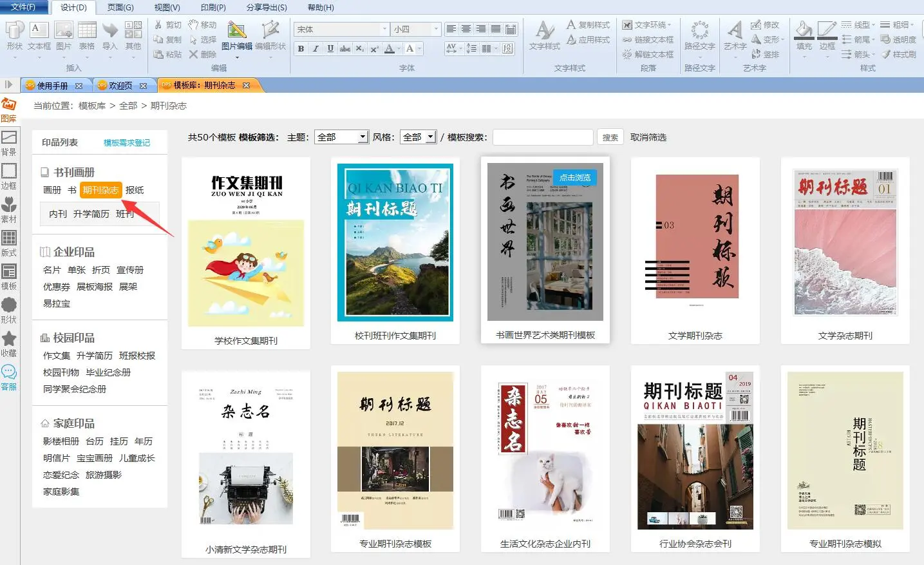The width and height of the screenshot is (924, 565).
Task: Open the 页面(G) ribbon tab
Action: [120, 8]
